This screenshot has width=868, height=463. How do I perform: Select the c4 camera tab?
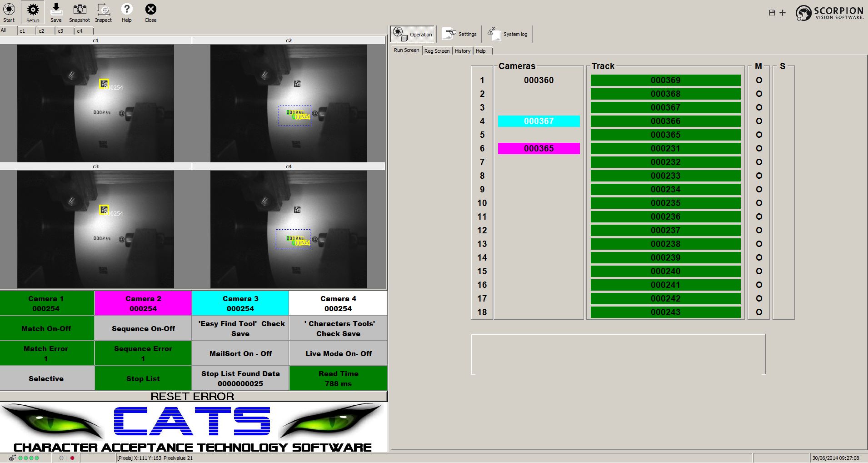[x=84, y=31]
